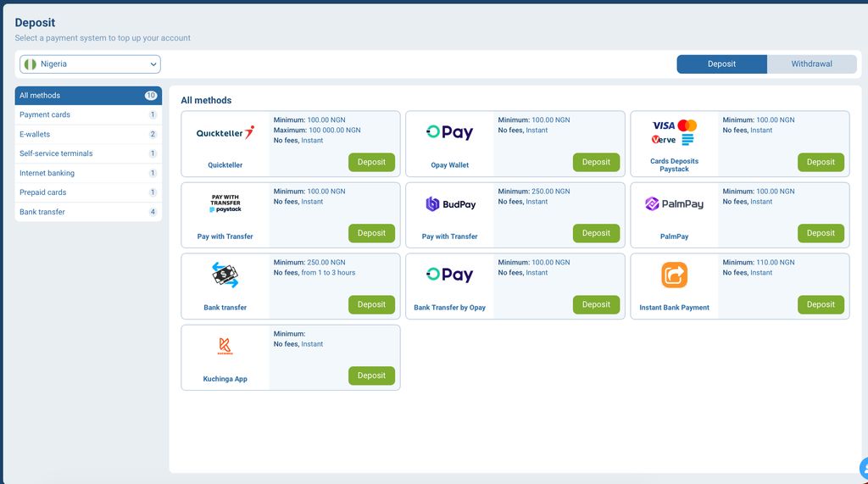This screenshot has height=484, width=868.
Task: Click the 'Minimum: 110.00 NGN' text
Action: pyautogui.click(x=759, y=263)
